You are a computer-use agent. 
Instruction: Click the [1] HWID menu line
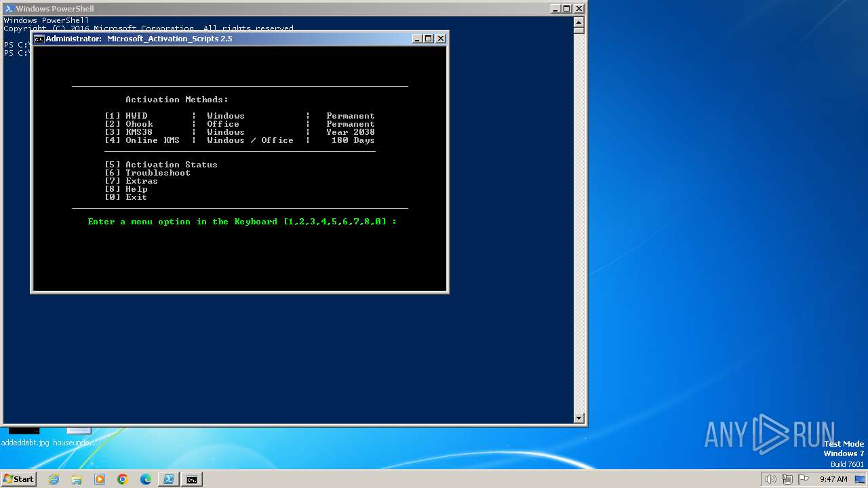point(239,116)
